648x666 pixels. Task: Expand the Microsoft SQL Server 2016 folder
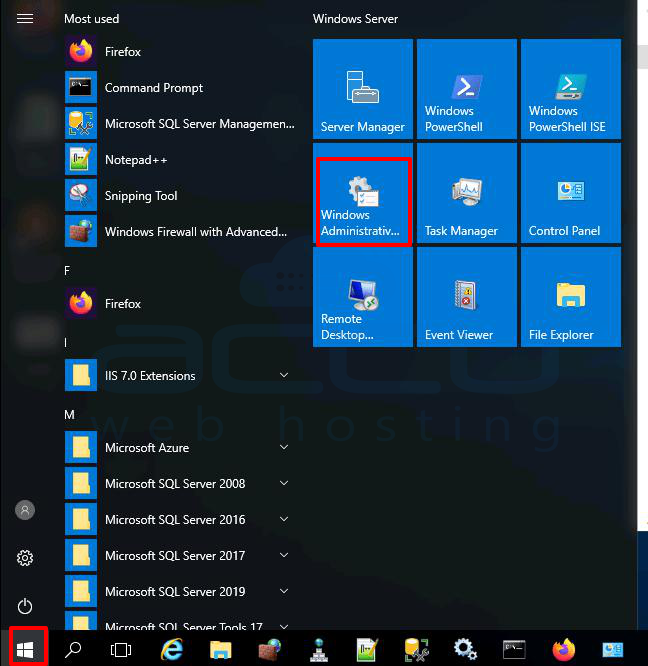pyautogui.click(x=180, y=519)
